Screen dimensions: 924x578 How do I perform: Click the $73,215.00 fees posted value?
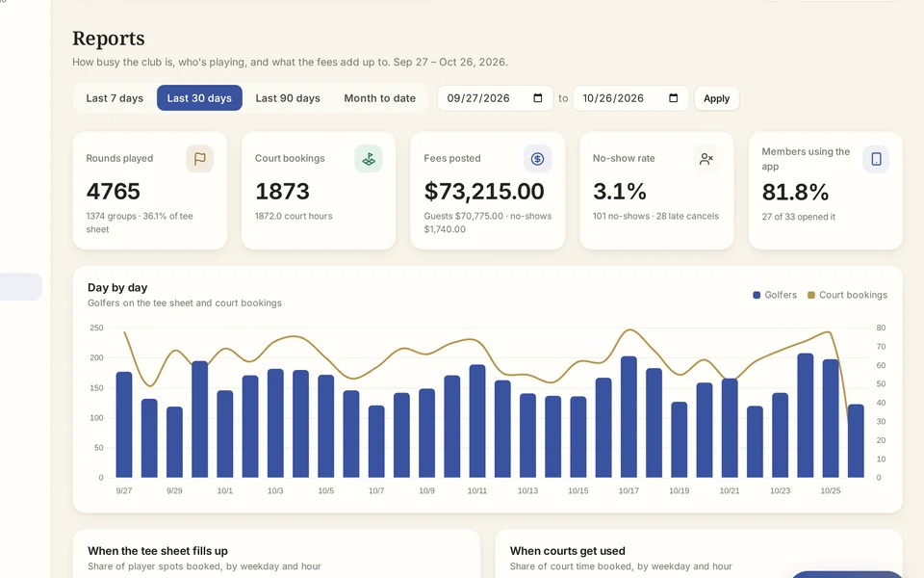coord(484,191)
